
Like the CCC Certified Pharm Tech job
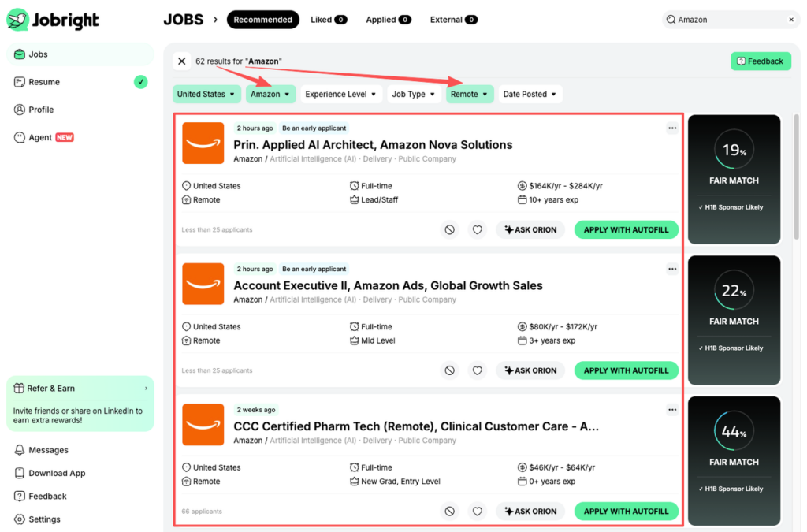477,511
